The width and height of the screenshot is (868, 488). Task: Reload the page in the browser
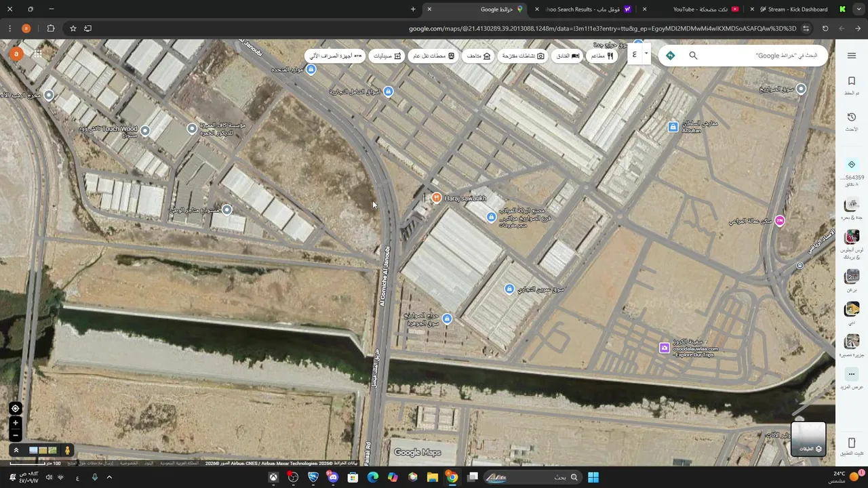(825, 28)
